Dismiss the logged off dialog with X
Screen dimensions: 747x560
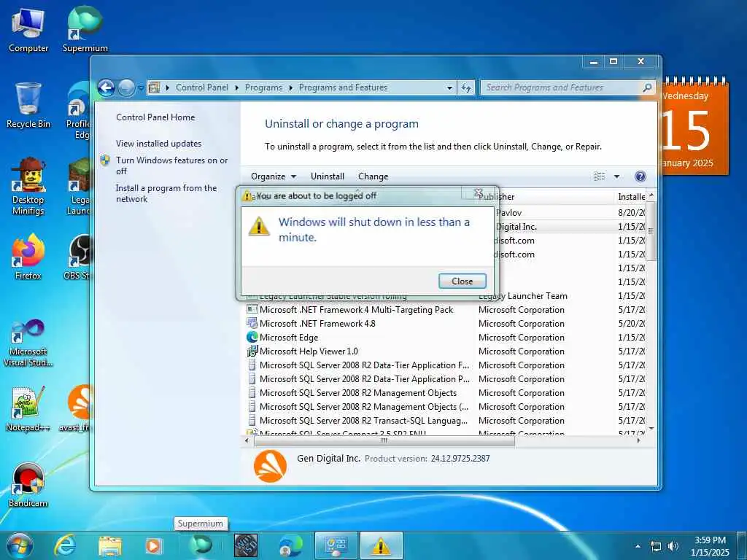[x=479, y=192]
